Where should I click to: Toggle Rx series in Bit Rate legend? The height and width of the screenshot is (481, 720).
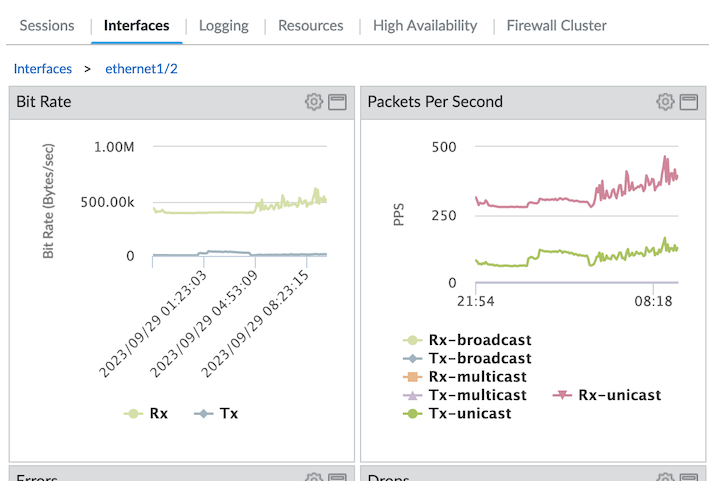(x=146, y=413)
